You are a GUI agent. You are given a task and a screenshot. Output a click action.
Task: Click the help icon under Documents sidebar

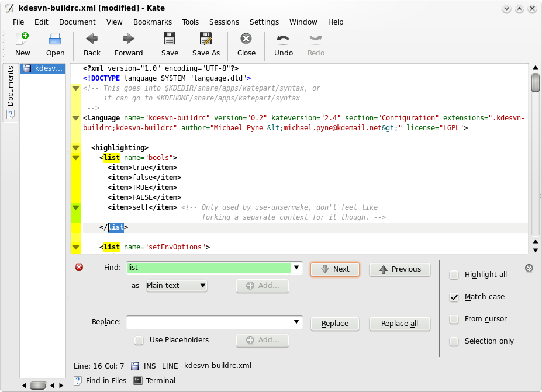[11, 115]
